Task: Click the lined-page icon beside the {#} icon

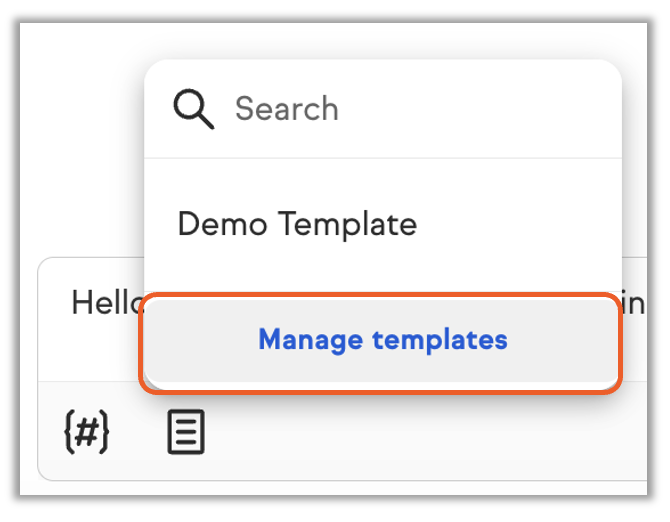Action: 186,433
